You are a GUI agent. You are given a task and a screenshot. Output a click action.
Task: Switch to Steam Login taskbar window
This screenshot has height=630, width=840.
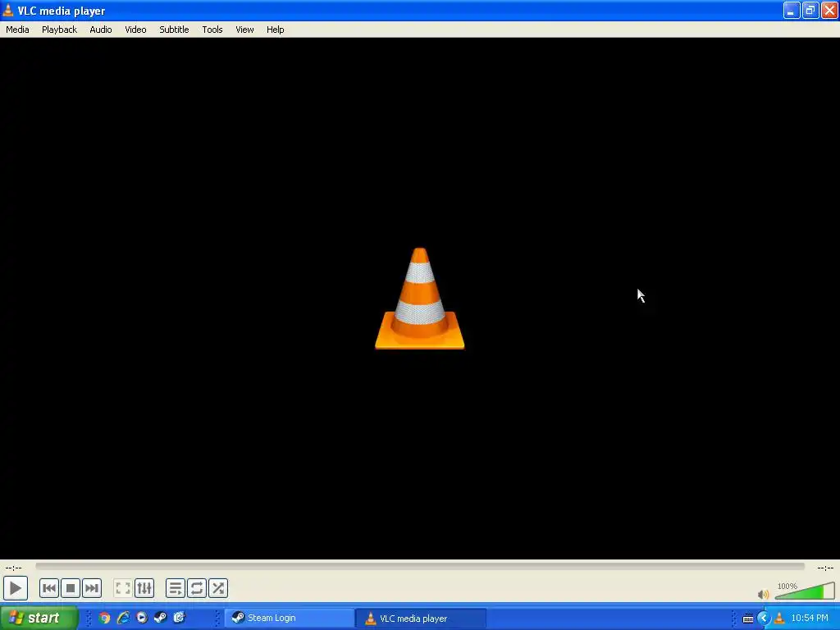coord(290,619)
